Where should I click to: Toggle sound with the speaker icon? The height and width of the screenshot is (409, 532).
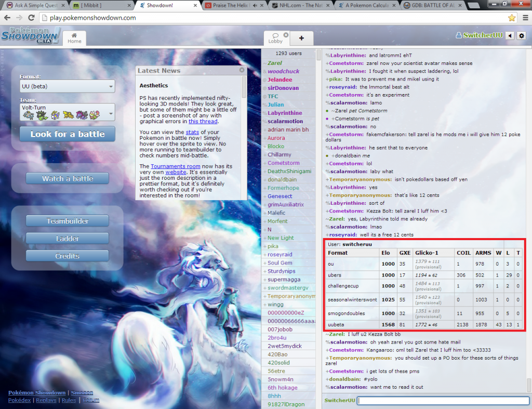[510, 35]
